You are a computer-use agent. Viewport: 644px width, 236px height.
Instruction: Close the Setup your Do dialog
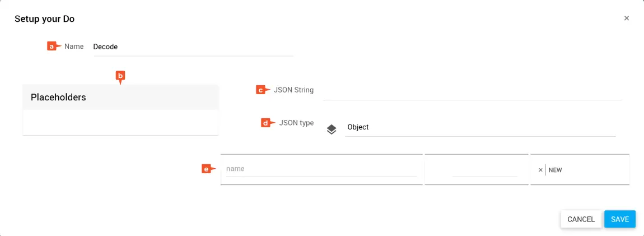click(627, 18)
